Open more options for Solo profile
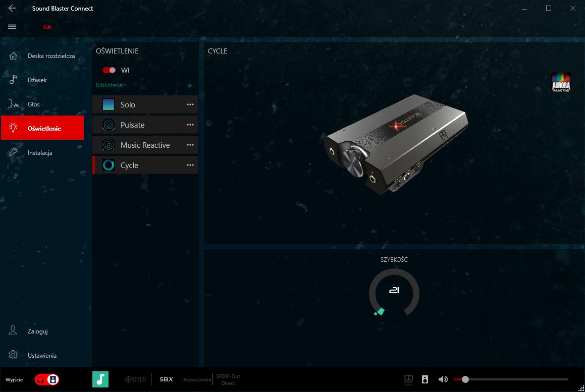585x392 pixels. [190, 105]
